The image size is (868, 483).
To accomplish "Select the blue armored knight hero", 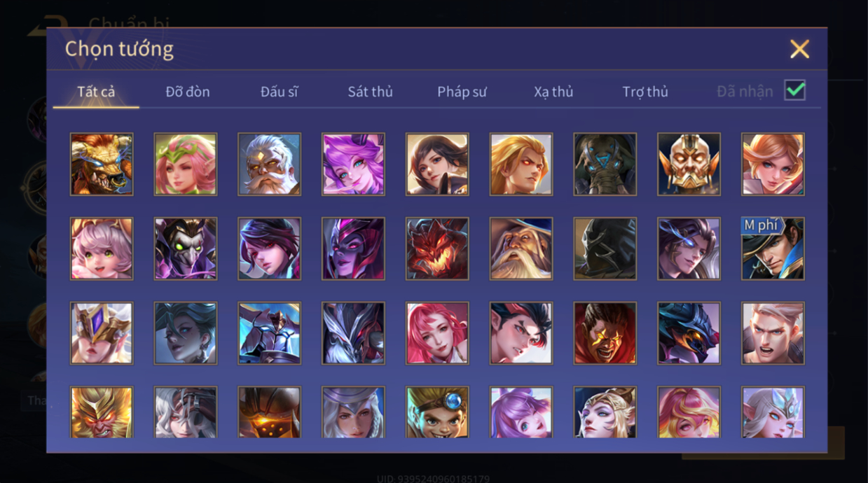I will point(269,333).
